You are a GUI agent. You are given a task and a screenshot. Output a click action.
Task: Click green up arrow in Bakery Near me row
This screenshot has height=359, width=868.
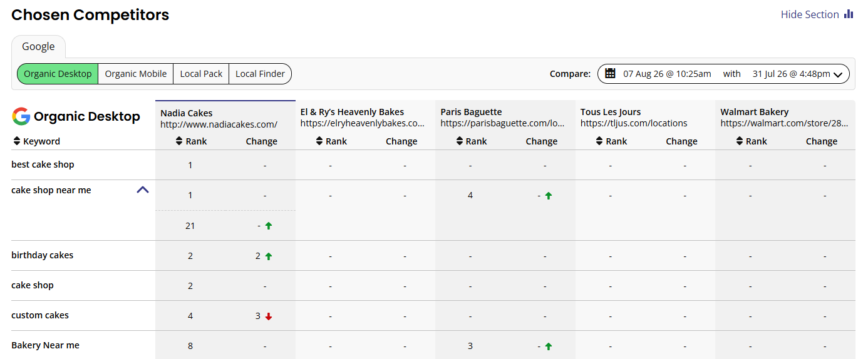pos(549,346)
